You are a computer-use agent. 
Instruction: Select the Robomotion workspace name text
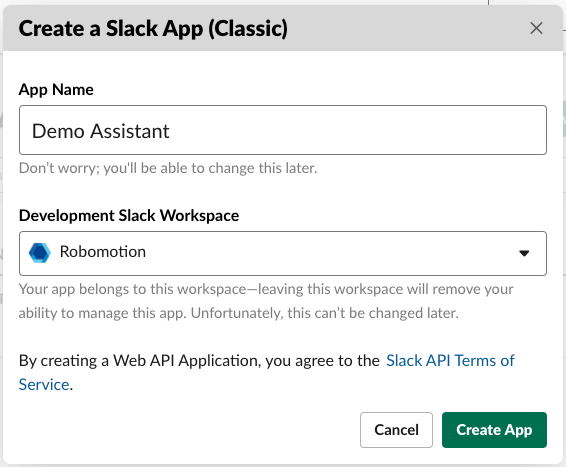103,252
